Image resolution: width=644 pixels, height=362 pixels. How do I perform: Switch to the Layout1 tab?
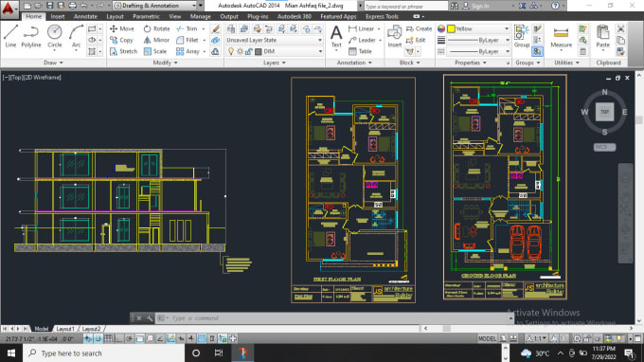[x=65, y=329]
